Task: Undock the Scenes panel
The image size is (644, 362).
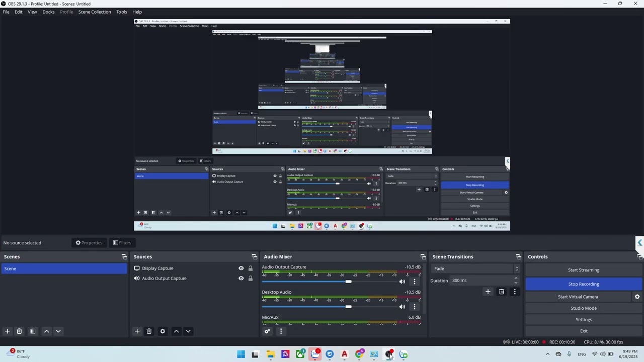Action: tap(124, 257)
